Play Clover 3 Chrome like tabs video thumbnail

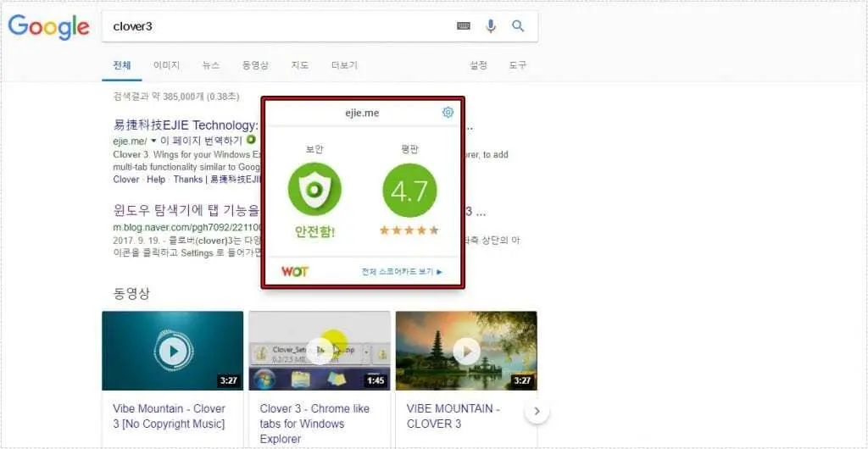pos(320,351)
